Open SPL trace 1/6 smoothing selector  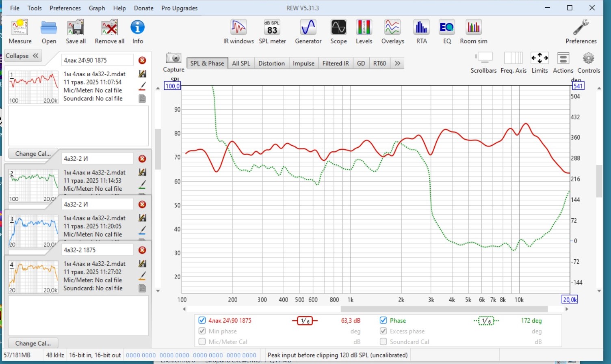(305, 321)
